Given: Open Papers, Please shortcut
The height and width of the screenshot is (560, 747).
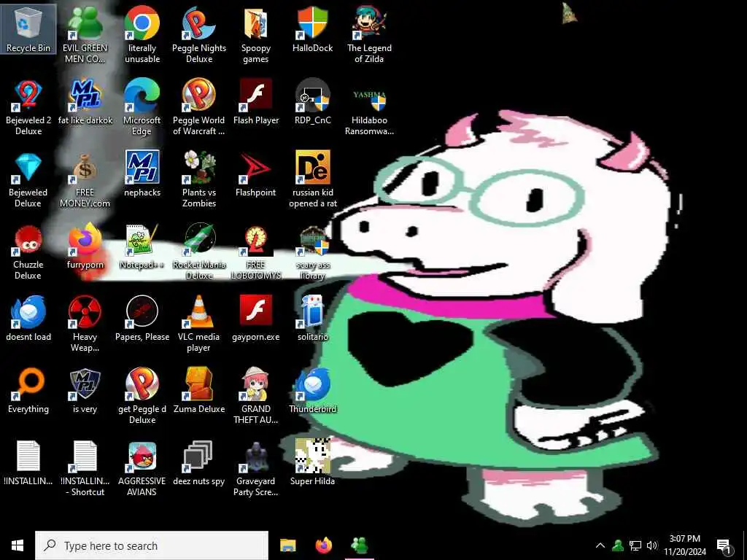Looking at the screenshot, I should (x=142, y=318).
